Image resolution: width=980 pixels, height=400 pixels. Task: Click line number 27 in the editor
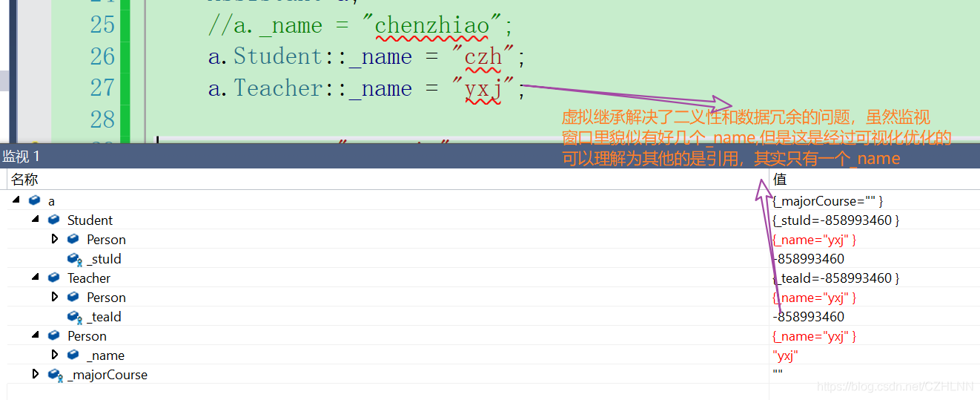[x=103, y=88]
